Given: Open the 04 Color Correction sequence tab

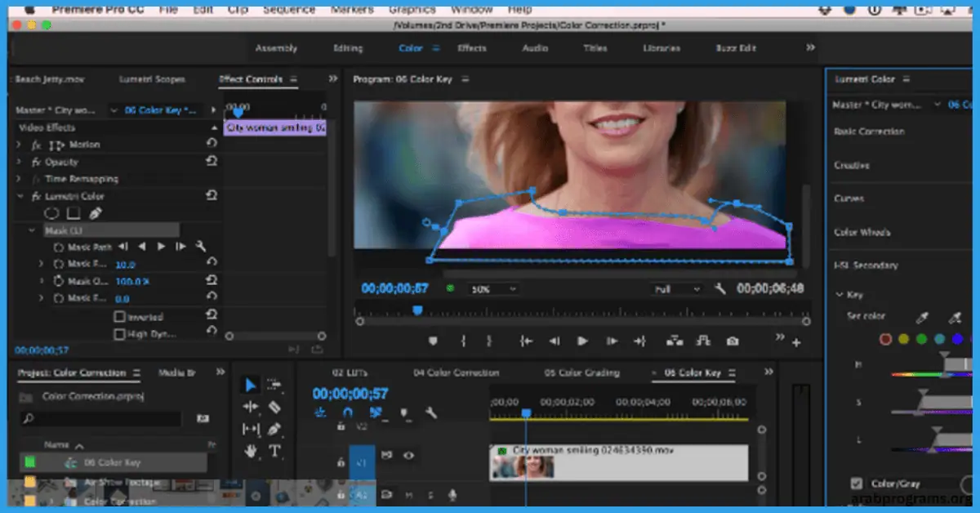Looking at the screenshot, I should tap(456, 372).
